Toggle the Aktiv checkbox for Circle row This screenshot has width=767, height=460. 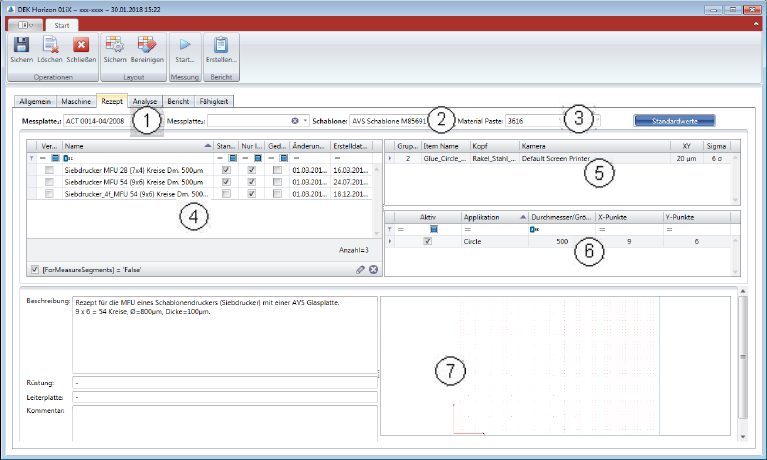428,242
